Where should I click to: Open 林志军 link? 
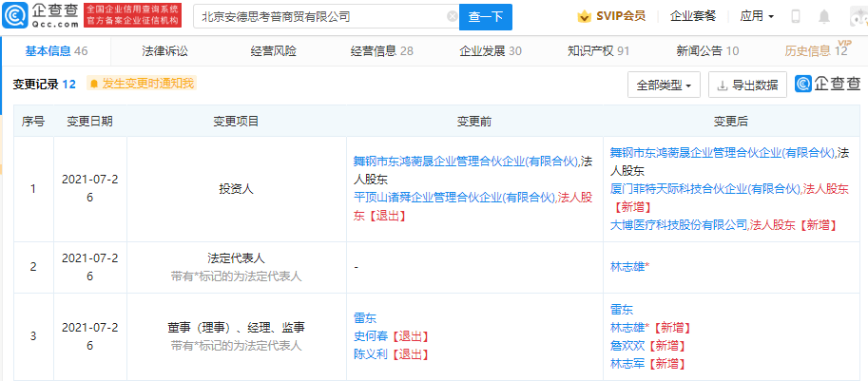(627, 363)
